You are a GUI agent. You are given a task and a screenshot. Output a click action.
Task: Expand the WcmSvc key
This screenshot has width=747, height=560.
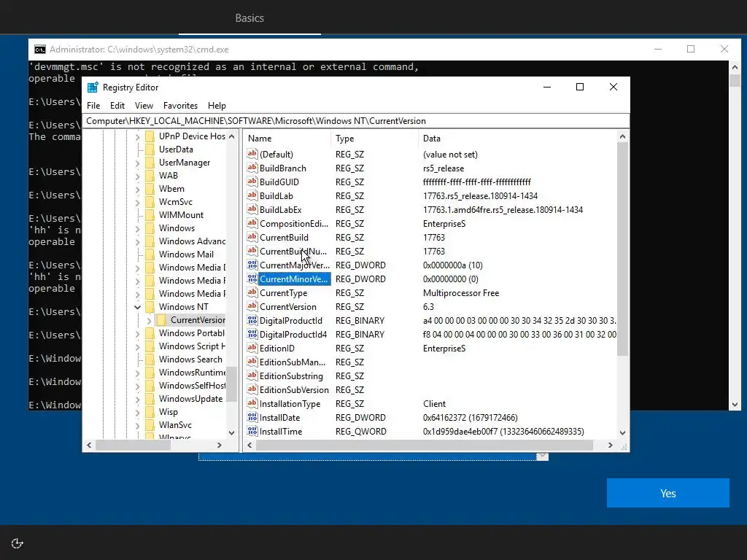(137, 202)
